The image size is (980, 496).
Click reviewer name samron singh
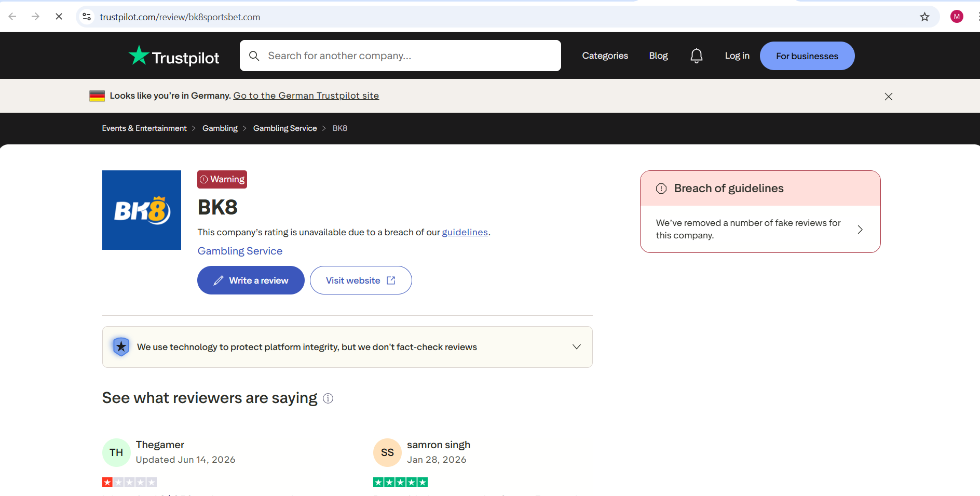(439, 445)
